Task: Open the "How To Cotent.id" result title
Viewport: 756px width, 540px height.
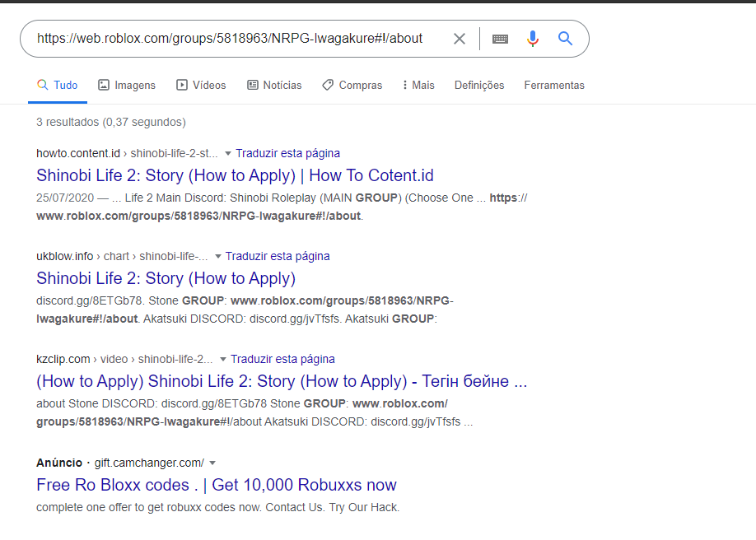Action: 235,175
